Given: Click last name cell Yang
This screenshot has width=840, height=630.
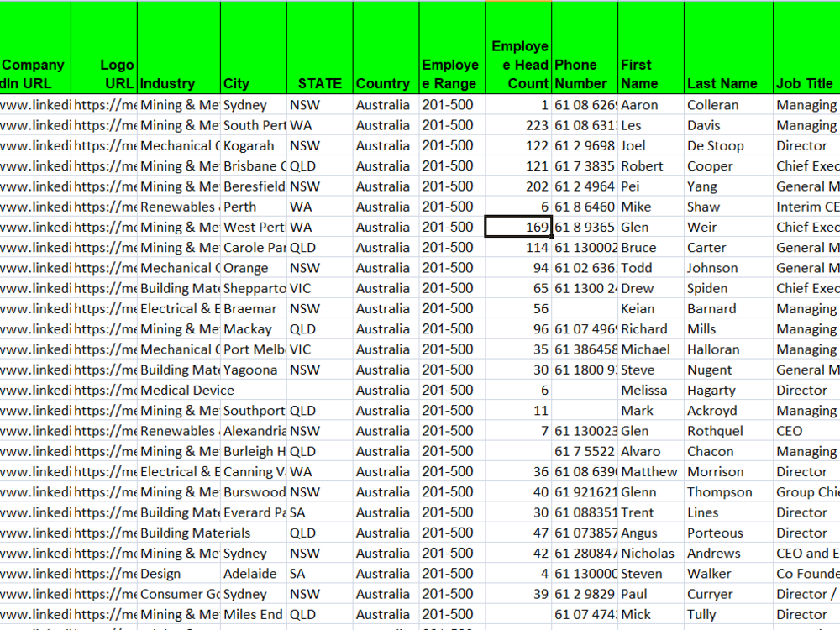Looking at the screenshot, I should tap(728, 186).
